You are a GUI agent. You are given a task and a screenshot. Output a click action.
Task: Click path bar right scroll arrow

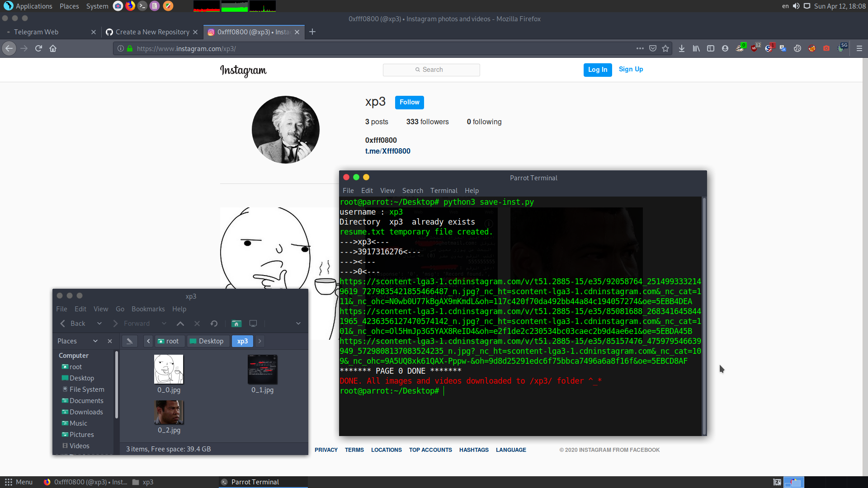pyautogui.click(x=259, y=341)
